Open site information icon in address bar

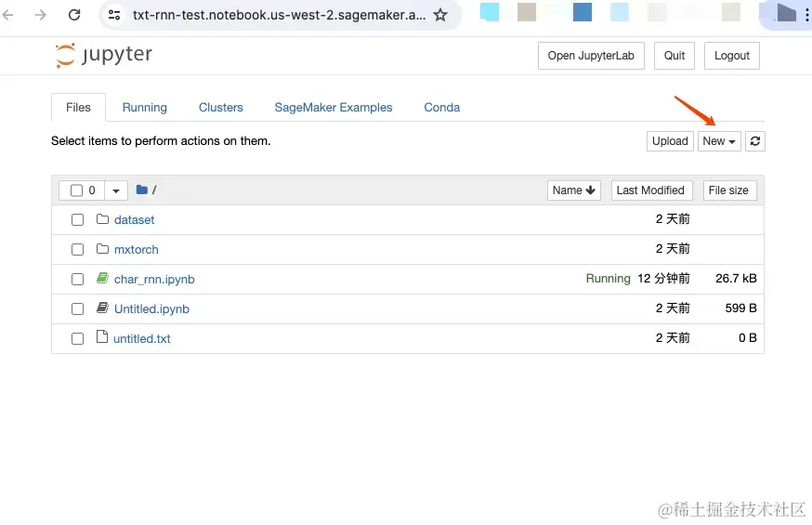coord(114,15)
